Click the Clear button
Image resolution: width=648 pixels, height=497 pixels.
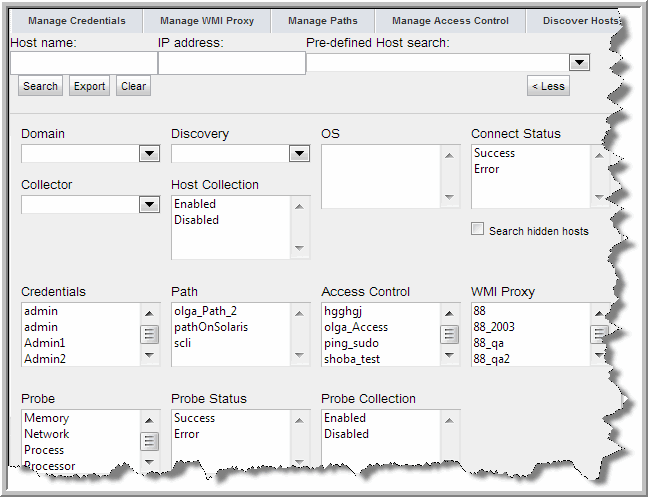pyautogui.click(x=133, y=86)
